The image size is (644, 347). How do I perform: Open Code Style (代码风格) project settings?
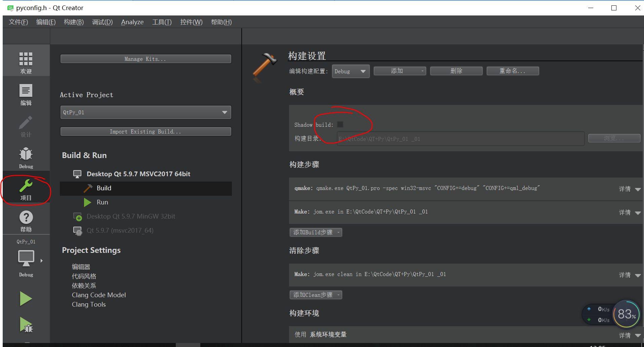(x=84, y=276)
